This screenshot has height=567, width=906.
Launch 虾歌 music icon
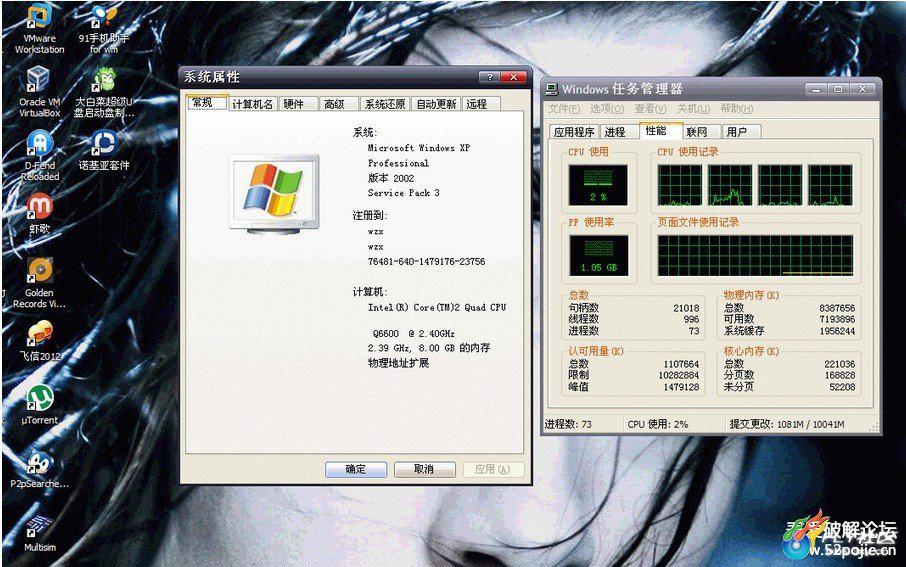39,214
